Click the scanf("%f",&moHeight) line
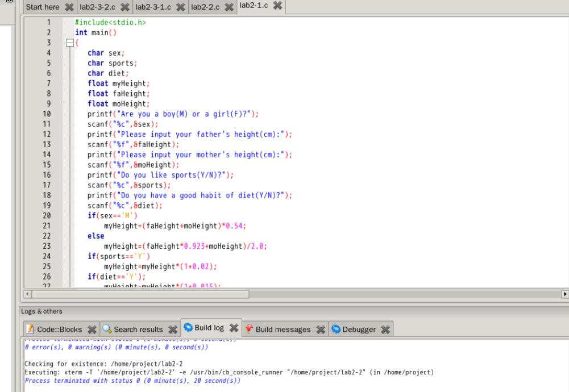 click(133, 165)
